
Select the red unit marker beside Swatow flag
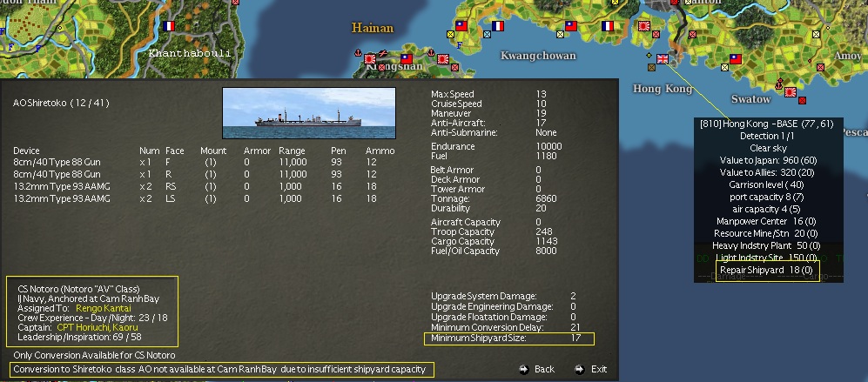(x=802, y=100)
